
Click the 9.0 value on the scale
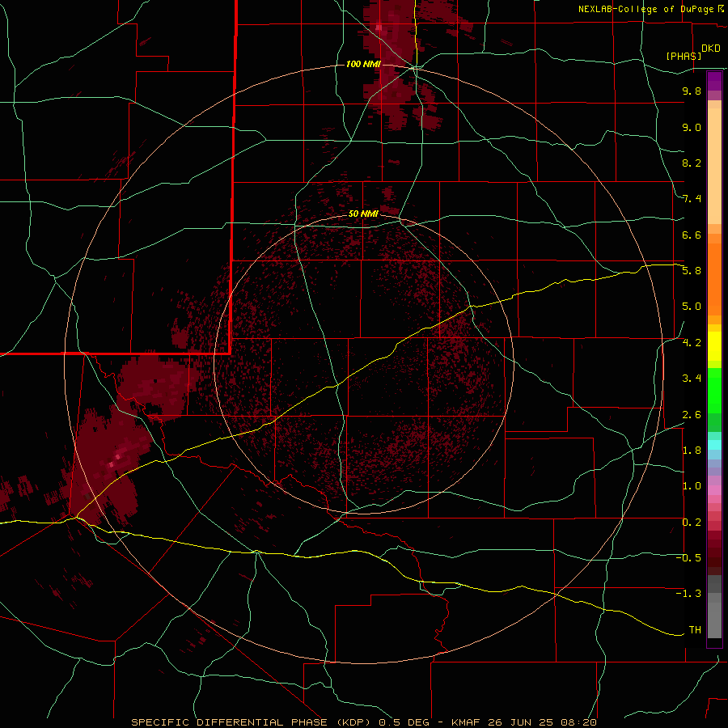point(692,127)
